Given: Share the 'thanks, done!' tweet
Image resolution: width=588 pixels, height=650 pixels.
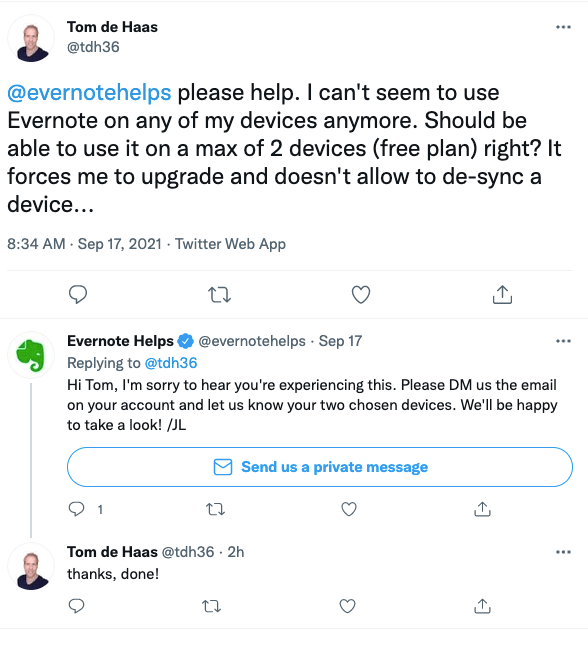Looking at the screenshot, I should tap(482, 606).
